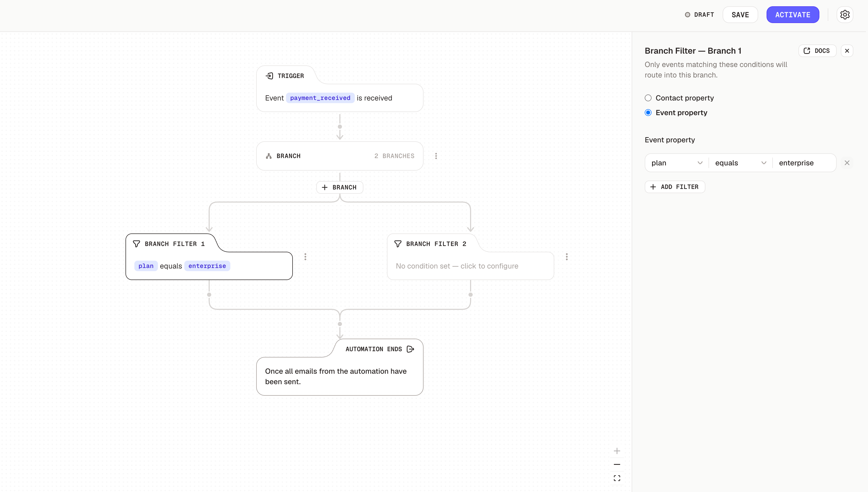Viewport: 868px width, 492px height.
Task: Save the automation draft
Action: 740,15
